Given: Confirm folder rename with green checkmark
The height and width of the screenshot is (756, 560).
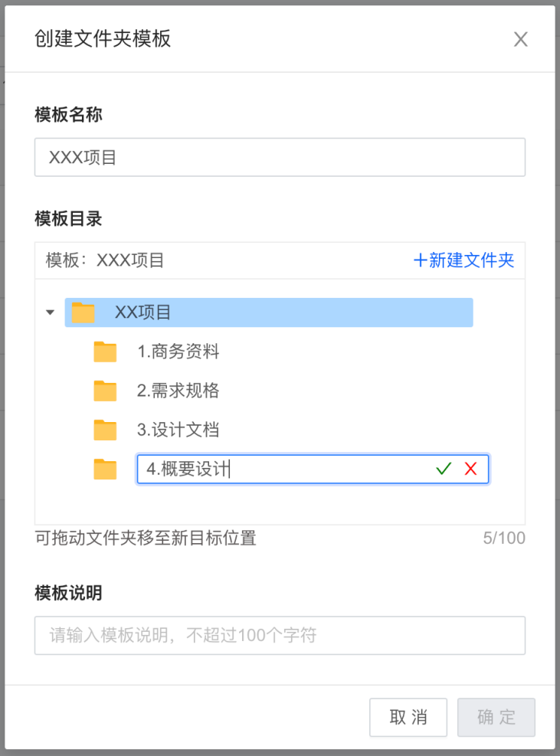Looking at the screenshot, I should pos(444,469).
